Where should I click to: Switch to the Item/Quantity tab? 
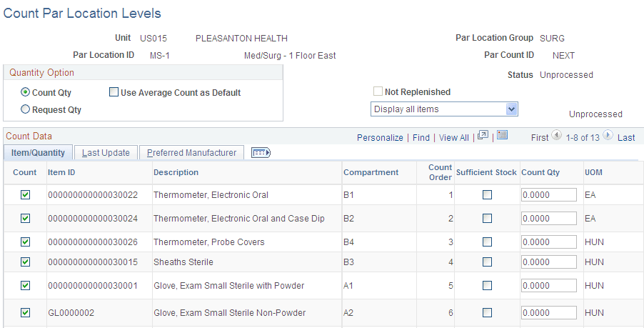[x=38, y=152]
